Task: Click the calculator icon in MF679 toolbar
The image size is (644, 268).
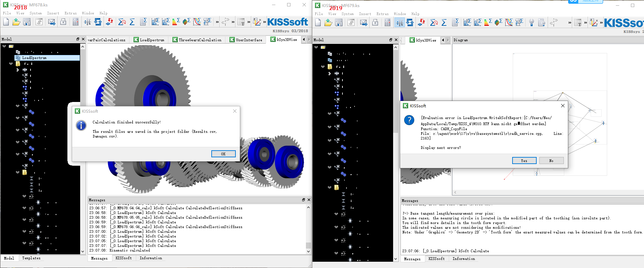Action: [x=387, y=23]
